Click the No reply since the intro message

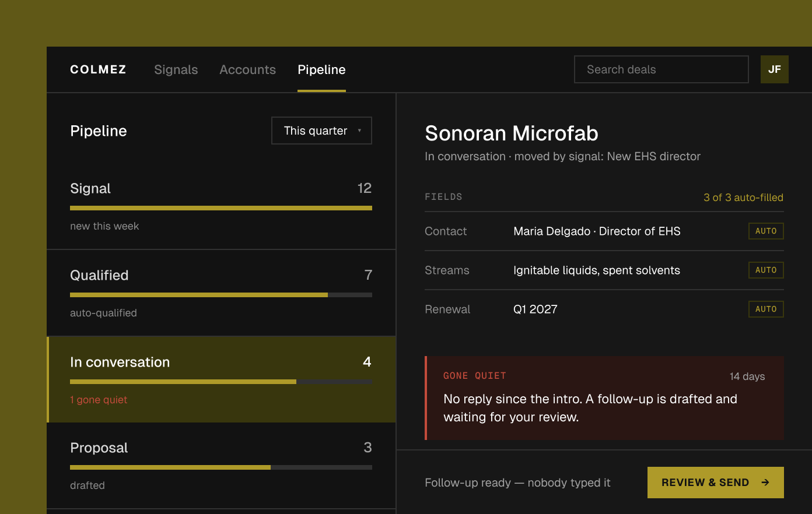click(590, 408)
